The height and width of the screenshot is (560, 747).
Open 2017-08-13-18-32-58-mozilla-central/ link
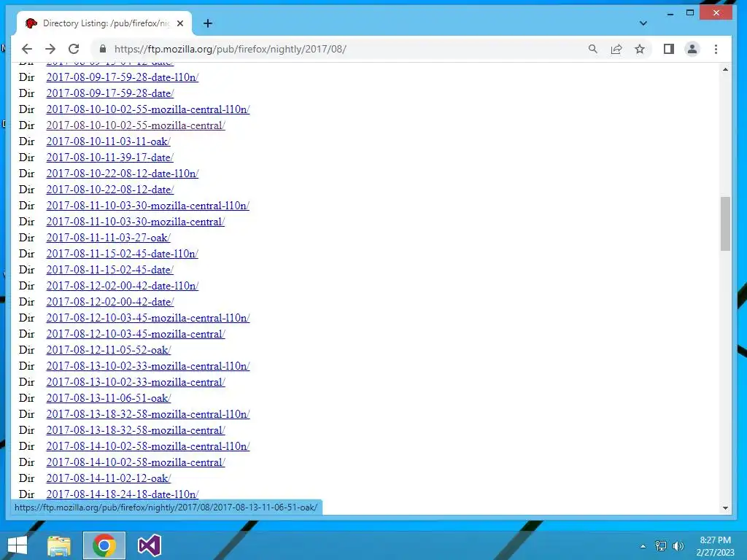click(x=136, y=430)
